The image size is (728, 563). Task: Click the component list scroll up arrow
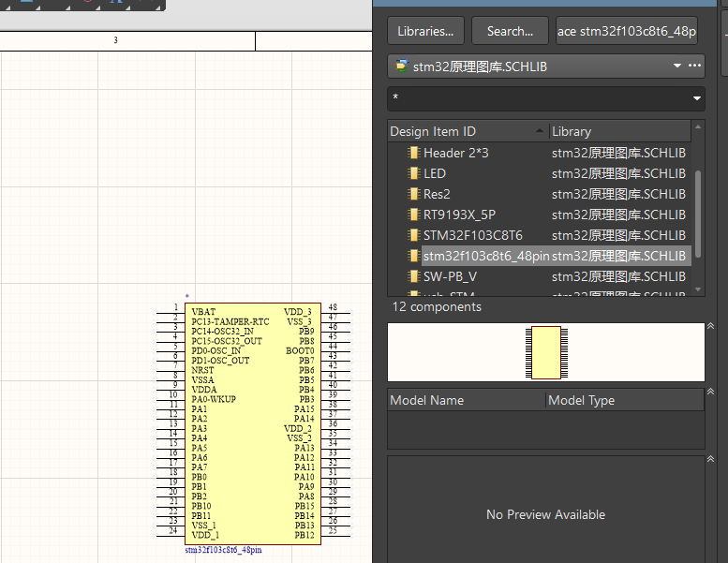[x=698, y=126]
